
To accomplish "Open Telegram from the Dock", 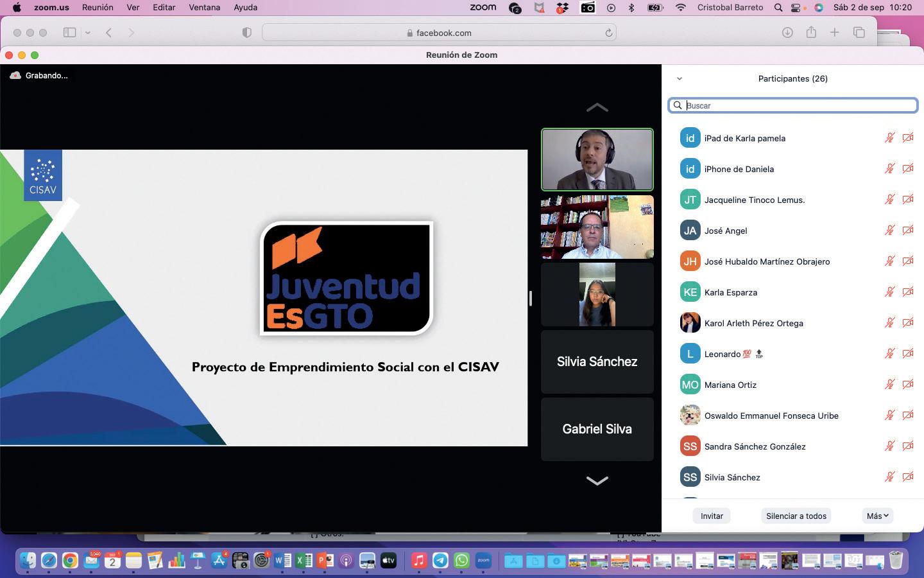I will [x=440, y=561].
